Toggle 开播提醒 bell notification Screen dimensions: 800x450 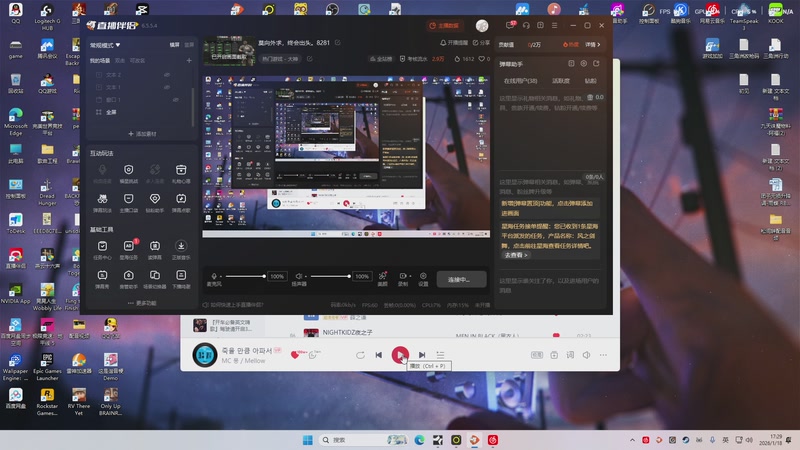[454, 43]
